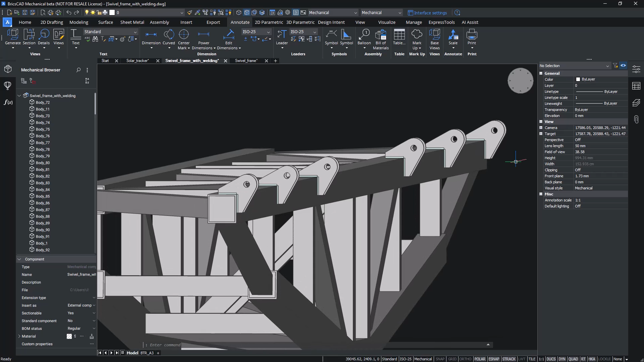Screen dimensions: 644x362
Task: Open Custom properties ellipsis button
Action: click(92, 344)
